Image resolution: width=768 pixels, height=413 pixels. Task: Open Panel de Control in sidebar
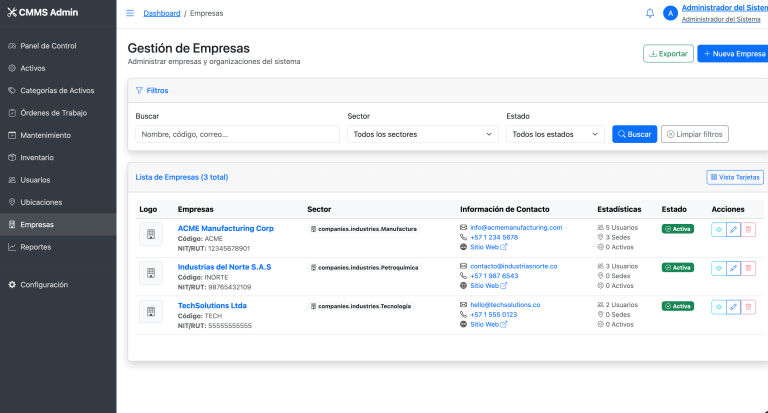click(58, 46)
